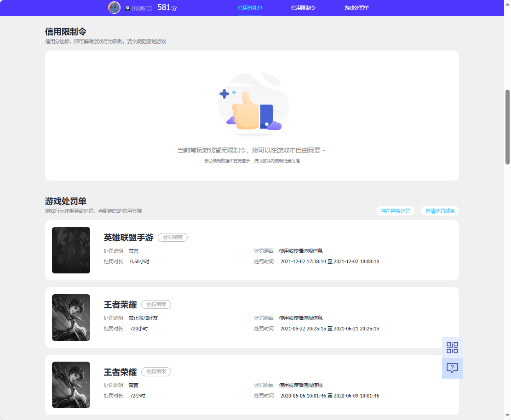The image size is (511, 420).
Task: Click the 2021-12-02 penalty time range
Action: pyautogui.click(x=329, y=262)
